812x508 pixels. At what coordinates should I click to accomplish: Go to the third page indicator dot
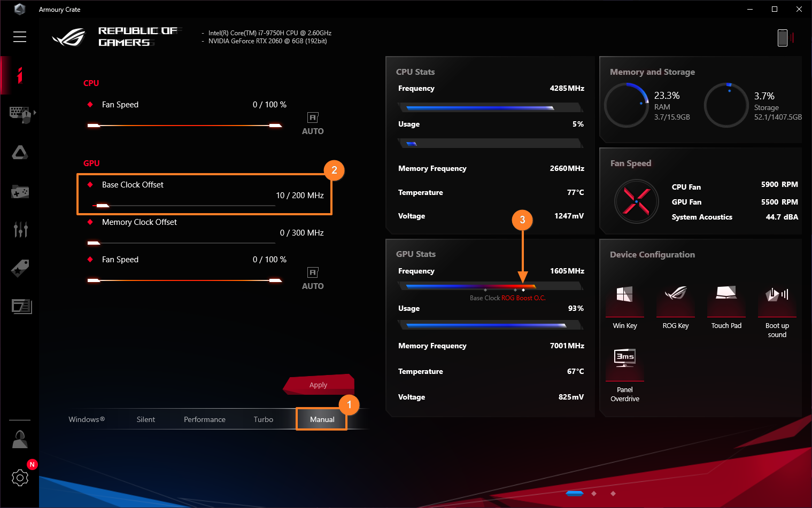[613, 493]
